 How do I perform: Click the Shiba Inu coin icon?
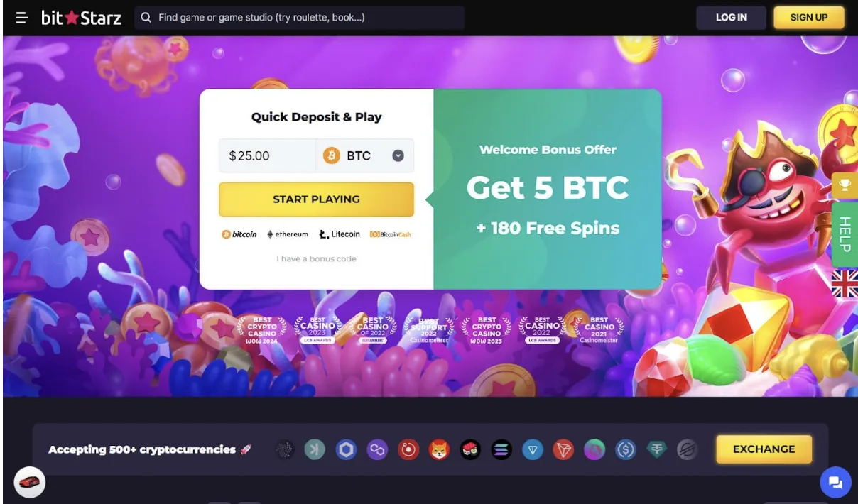coord(439,449)
